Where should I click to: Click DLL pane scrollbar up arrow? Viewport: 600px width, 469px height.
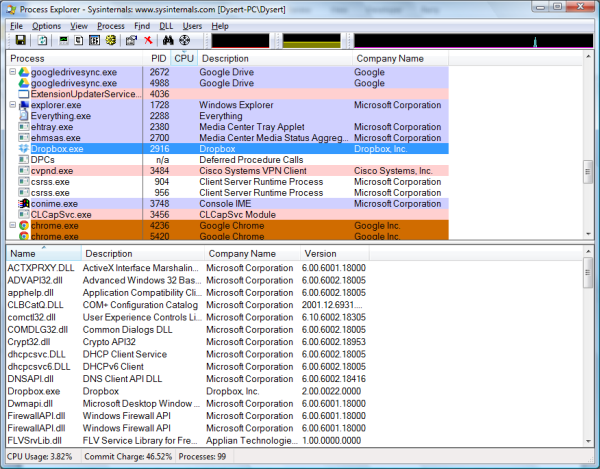click(588, 252)
